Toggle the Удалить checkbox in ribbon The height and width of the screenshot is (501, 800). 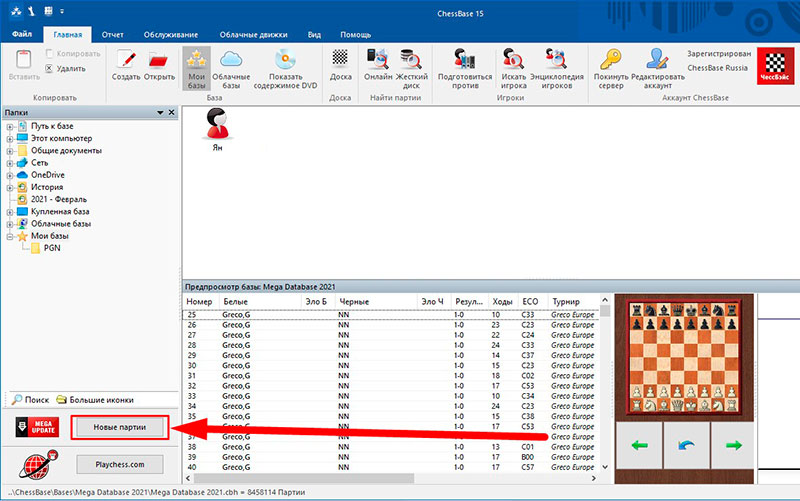pos(50,69)
